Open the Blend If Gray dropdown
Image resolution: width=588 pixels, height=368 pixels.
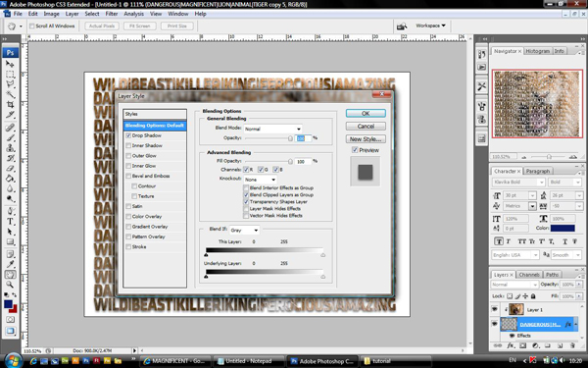244,231
